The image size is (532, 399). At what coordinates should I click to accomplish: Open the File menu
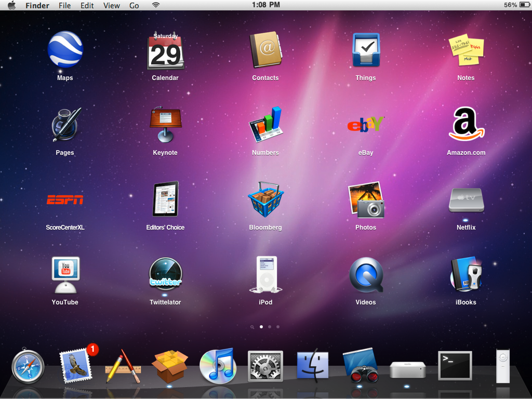coord(65,5)
